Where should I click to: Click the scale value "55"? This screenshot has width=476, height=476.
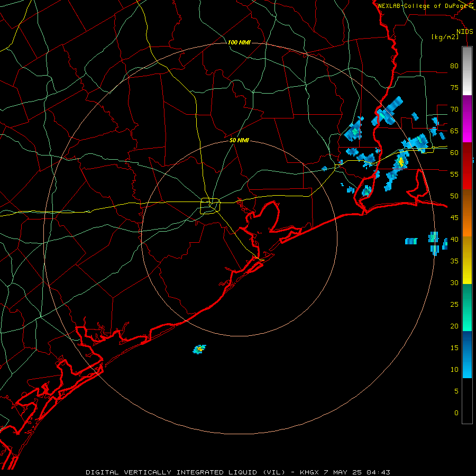454,174
